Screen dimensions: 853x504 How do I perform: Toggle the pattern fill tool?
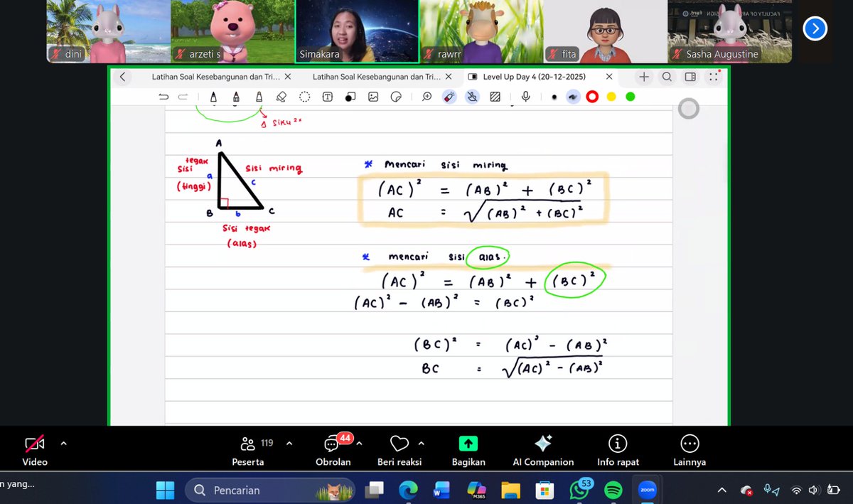(x=495, y=97)
